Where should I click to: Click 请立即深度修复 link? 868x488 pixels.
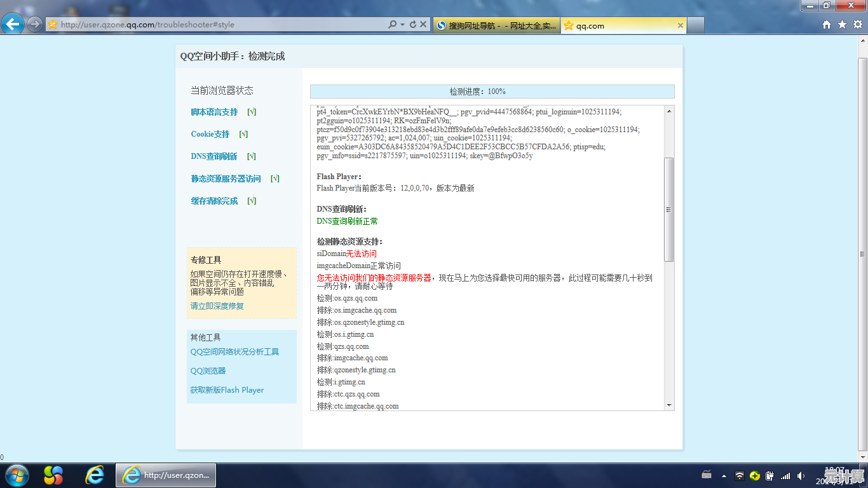(217, 306)
